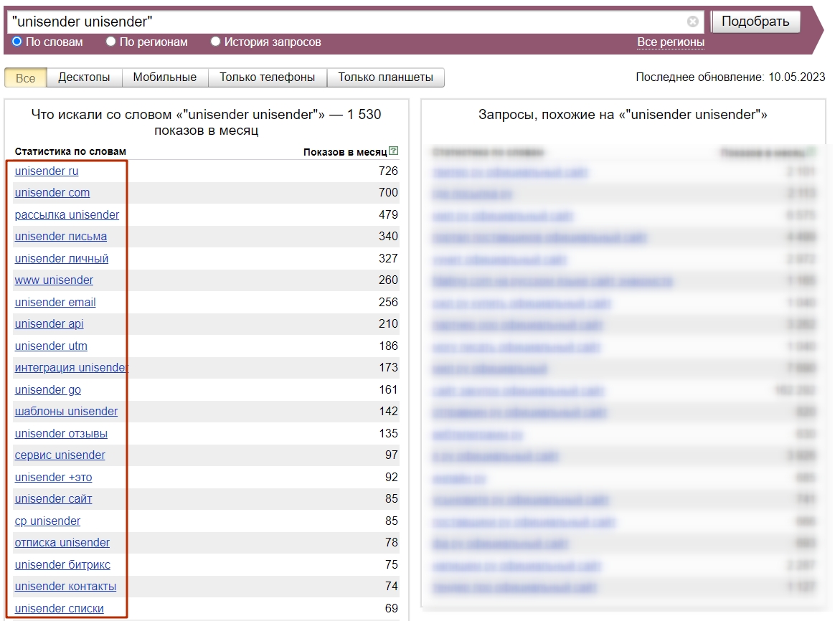This screenshot has width=840, height=621.
Task: Open the Мобильные tab
Action: (165, 77)
